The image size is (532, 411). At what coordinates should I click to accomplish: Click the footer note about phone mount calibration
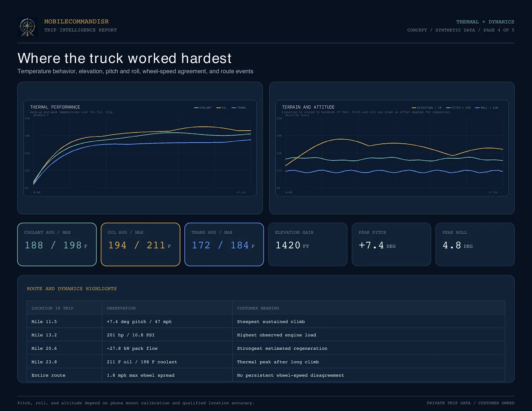136,403
